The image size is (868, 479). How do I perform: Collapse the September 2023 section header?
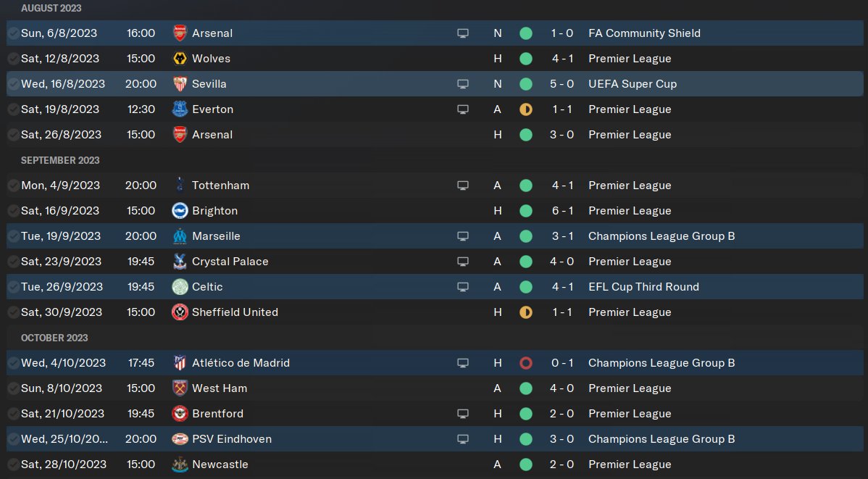(x=60, y=160)
